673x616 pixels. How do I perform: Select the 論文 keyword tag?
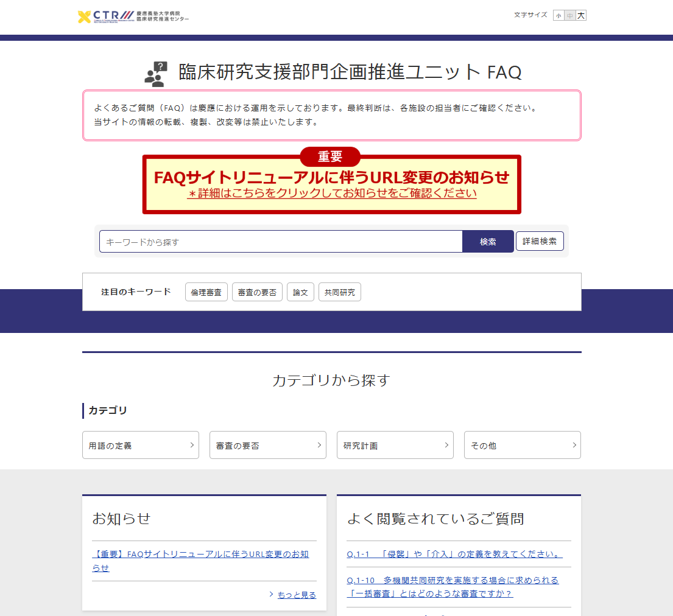click(x=300, y=292)
